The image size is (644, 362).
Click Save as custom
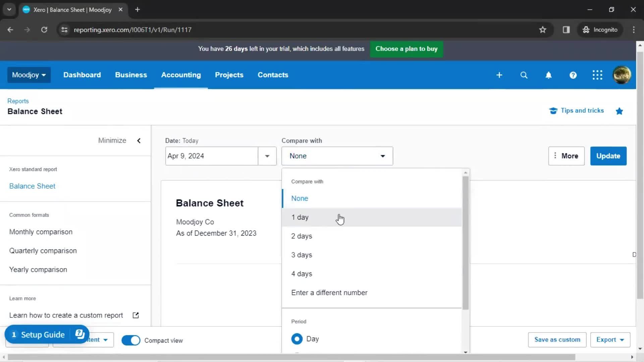click(557, 340)
